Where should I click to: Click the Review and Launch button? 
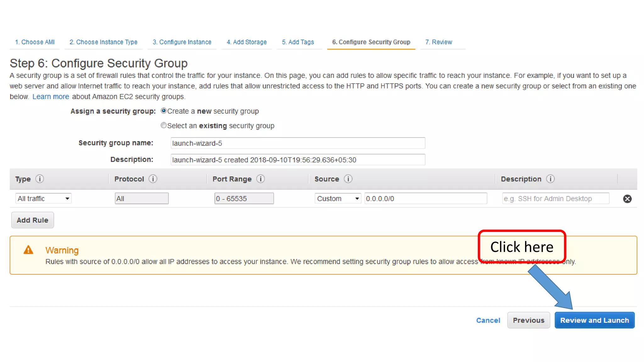[594, 320]
